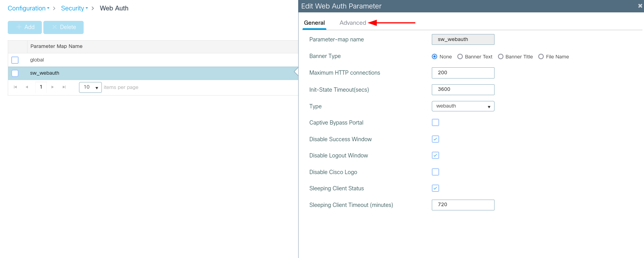The height and width of the screenshot is (258, 644).
Task: Choose File Name banner type
Action: click(541, 56)
